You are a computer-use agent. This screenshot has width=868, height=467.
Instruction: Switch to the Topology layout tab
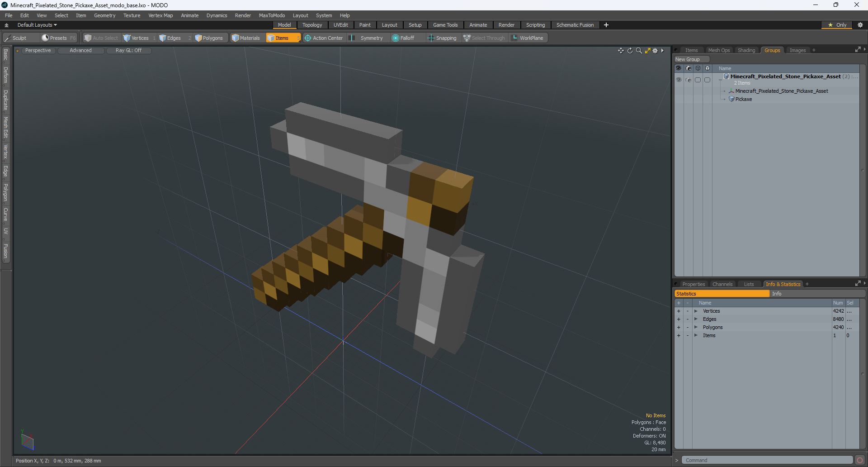[x=312, y=25]
